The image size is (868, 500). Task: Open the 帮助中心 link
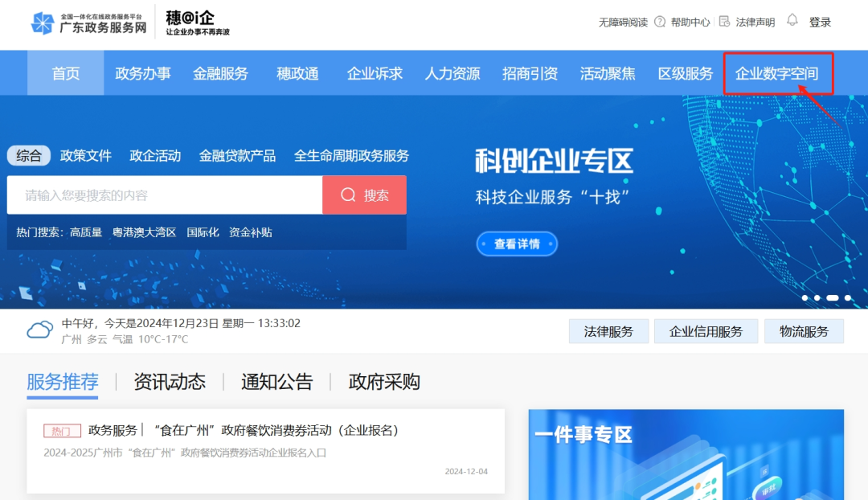pos(690,23)
